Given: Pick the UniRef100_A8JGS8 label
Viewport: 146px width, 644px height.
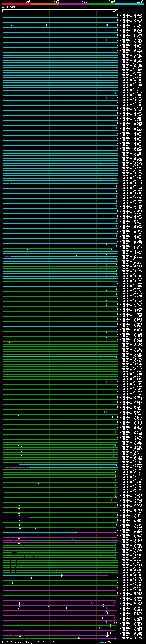Looking at the screenshot, I should pyautogui.click(x=131, y=93).
